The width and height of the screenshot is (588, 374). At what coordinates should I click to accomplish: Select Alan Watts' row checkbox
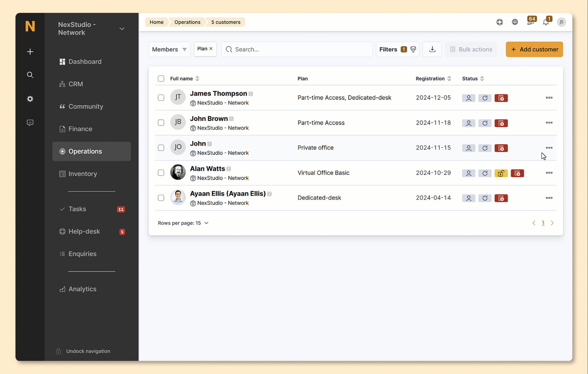161,173
